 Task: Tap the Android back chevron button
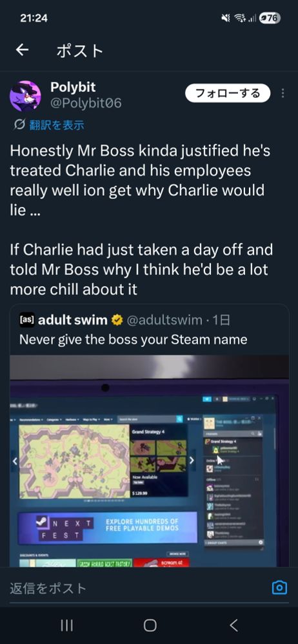(233, 625)
